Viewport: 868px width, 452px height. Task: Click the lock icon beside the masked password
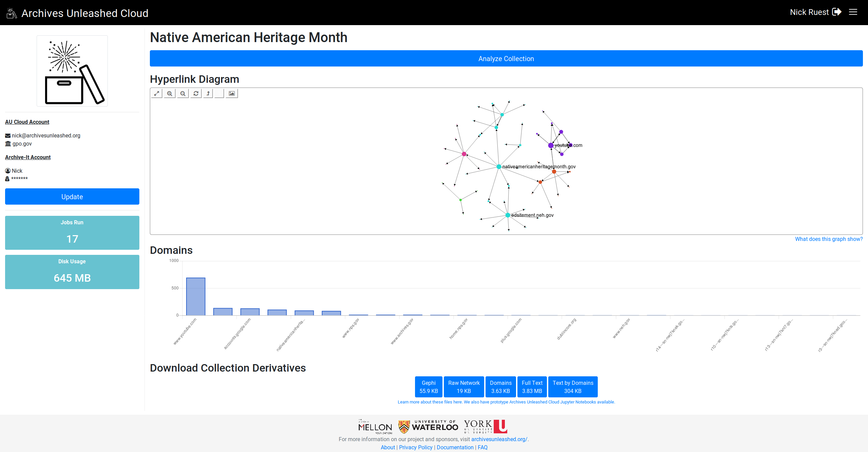[7, 179]
